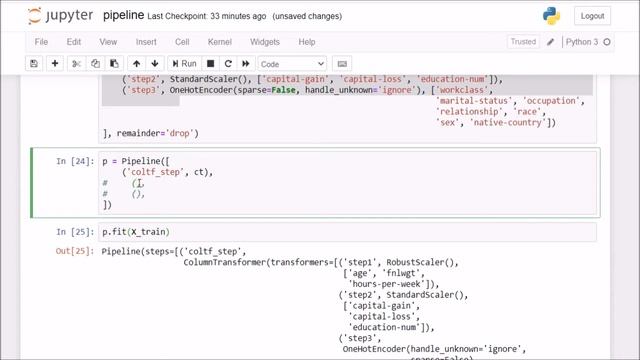
Task: Click the Trusted notebook button
Action: click(x=523, y=42)
